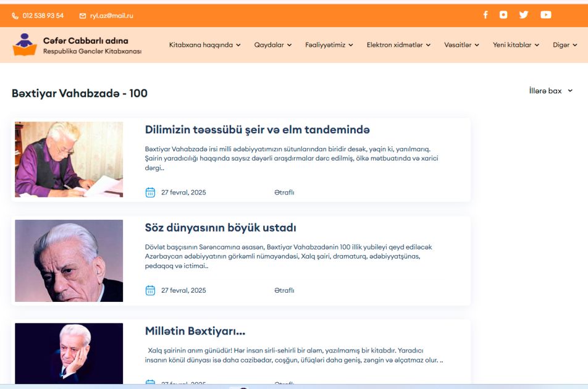The image size is (588, 389).
Task: Open the İllərə bax year dropdown
Action: pyautogui.click(x=551, y=91)
